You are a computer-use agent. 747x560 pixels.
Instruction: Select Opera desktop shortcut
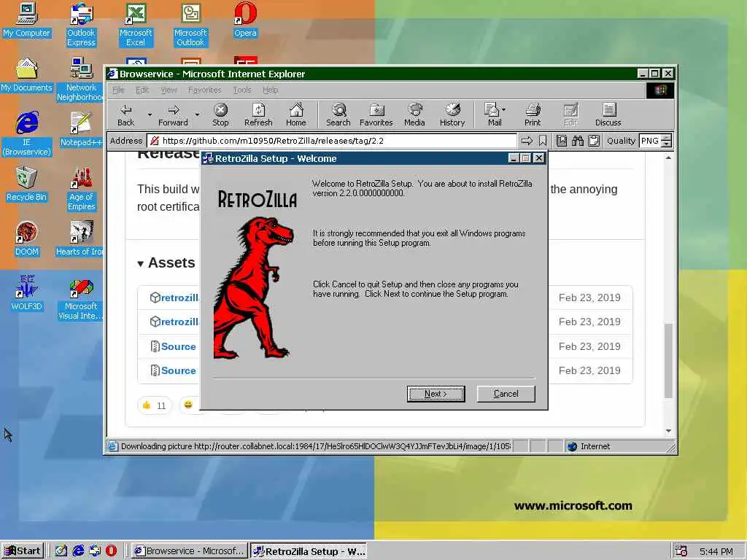(245, 20)
